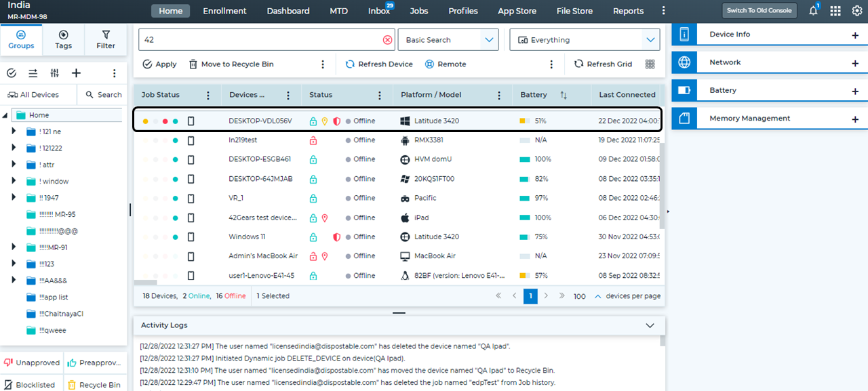868x391 pixels.
Task: Open the notifications bell icon
Action: (813, 11)
